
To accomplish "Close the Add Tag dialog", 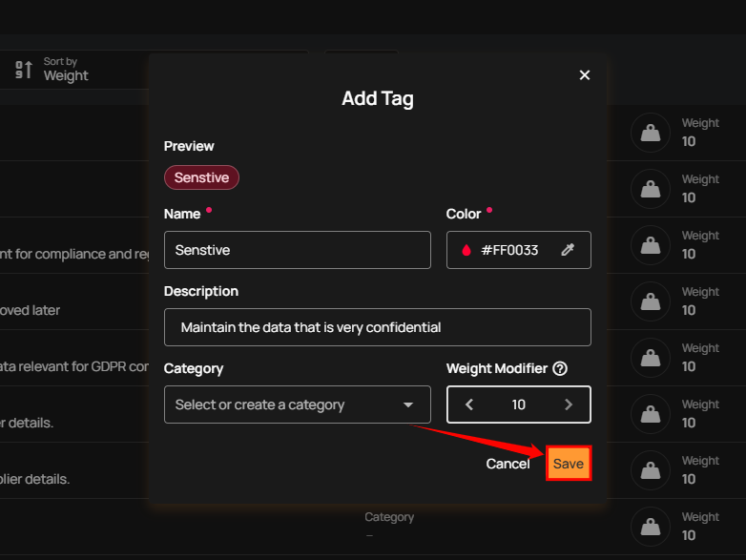I will point(584,75).
